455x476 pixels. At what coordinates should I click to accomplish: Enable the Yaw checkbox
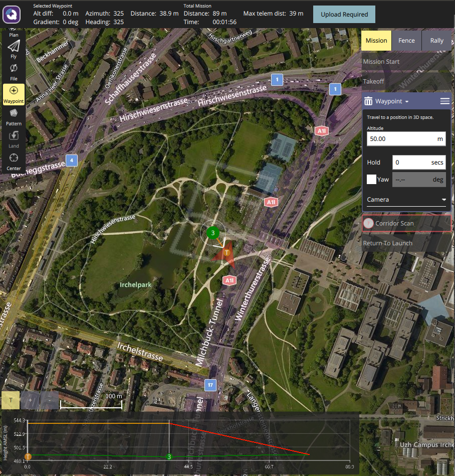click(371, 180)
